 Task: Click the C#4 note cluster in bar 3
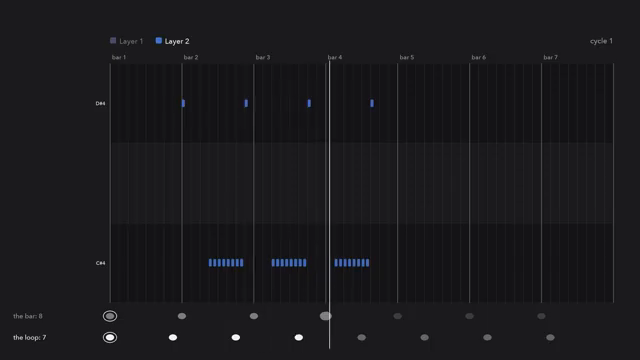coord(289,263)
